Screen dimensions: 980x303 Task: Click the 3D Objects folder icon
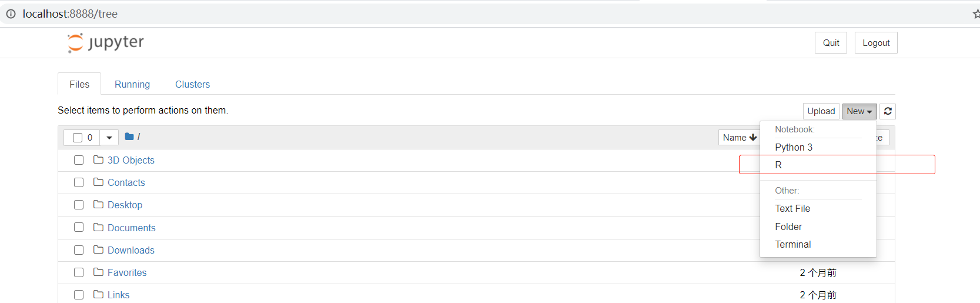[x=98, y=160]
